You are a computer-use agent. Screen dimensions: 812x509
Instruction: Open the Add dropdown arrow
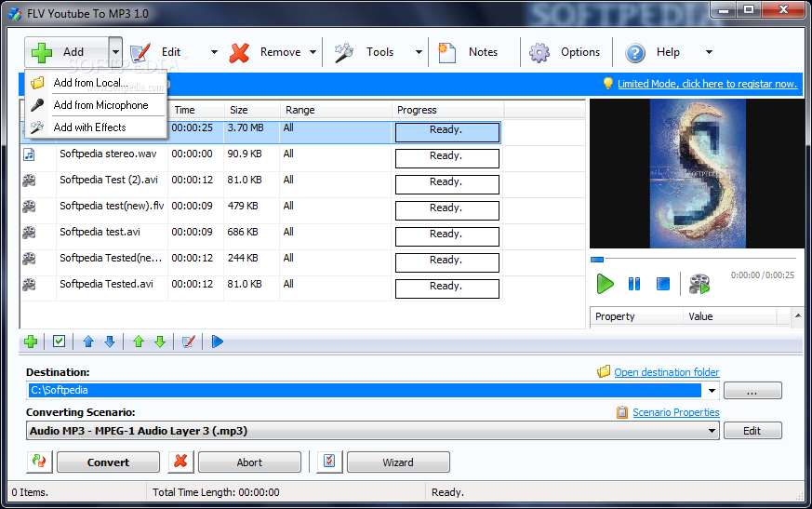(115, 52)
